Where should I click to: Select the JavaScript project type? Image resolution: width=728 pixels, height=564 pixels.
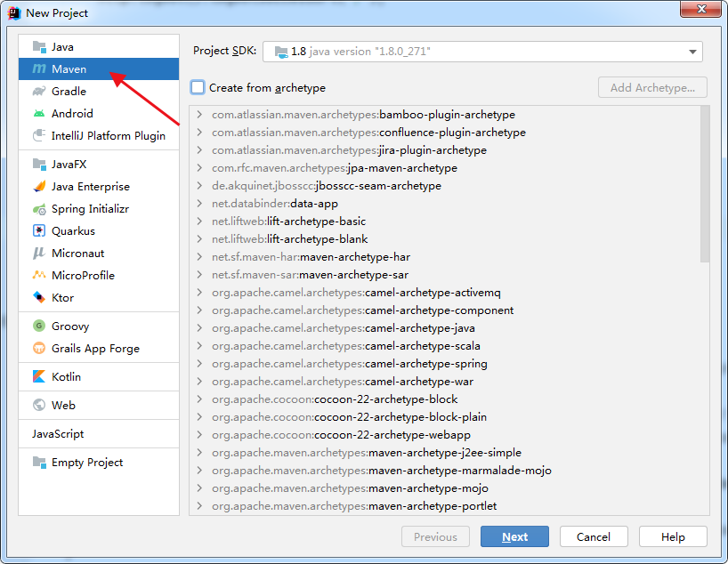[99, 433]
